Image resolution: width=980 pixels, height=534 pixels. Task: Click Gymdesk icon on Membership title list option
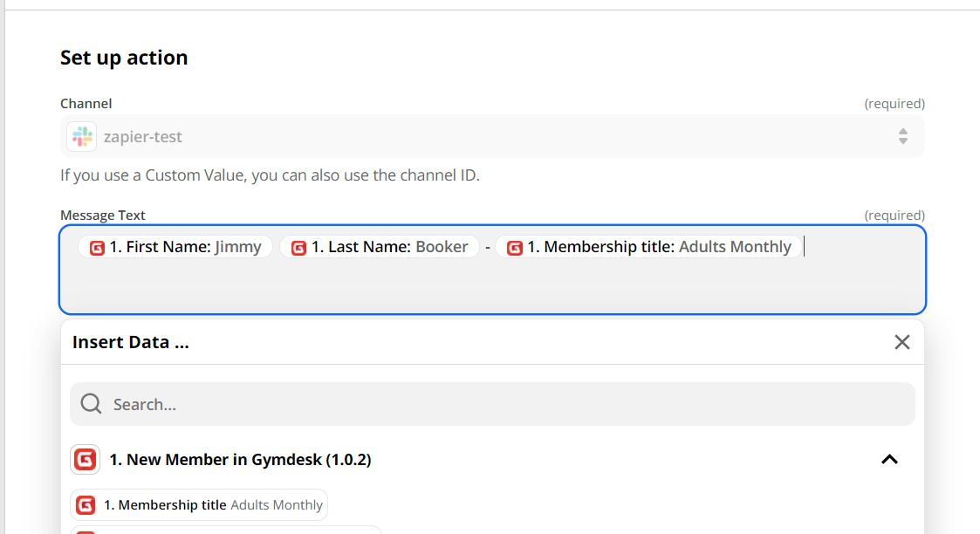coord(86,505)
